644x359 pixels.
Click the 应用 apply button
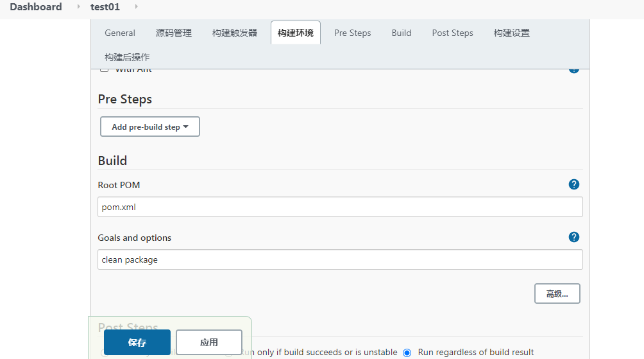(209, 342)
